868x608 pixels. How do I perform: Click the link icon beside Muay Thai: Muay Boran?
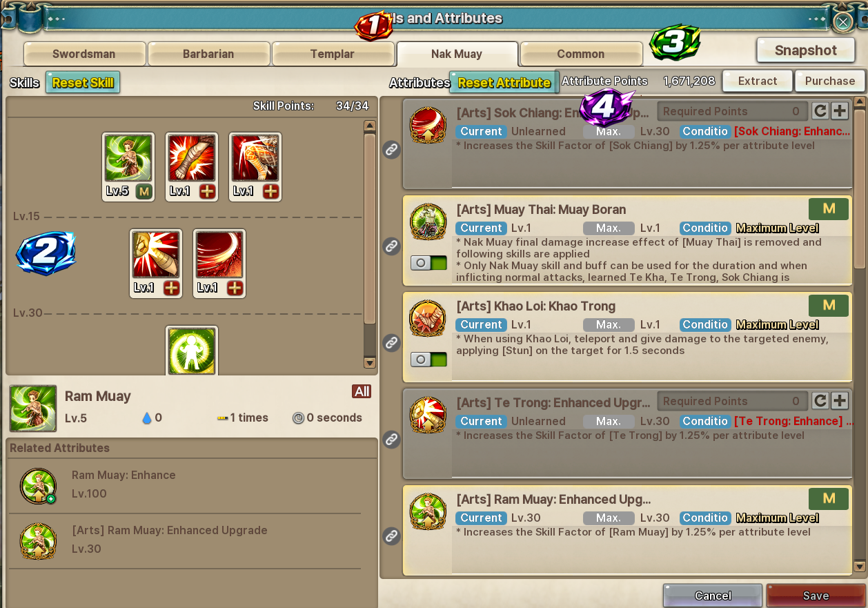point(392,246)
